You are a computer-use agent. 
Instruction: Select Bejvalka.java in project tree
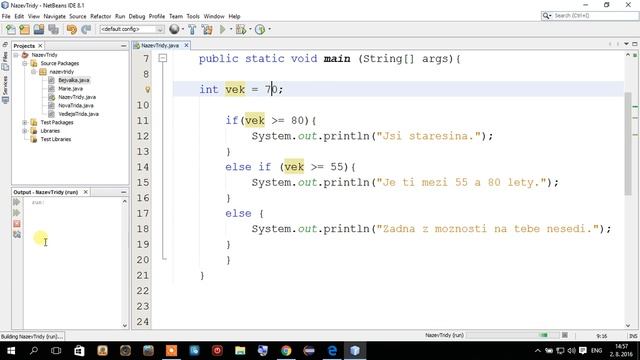click(x=73, y=80)
